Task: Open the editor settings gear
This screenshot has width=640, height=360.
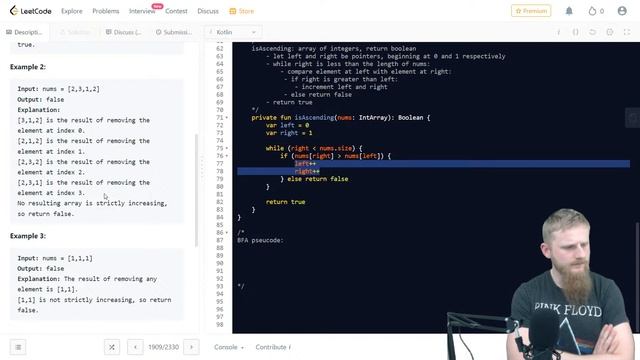Action: [x=610, y=32]
